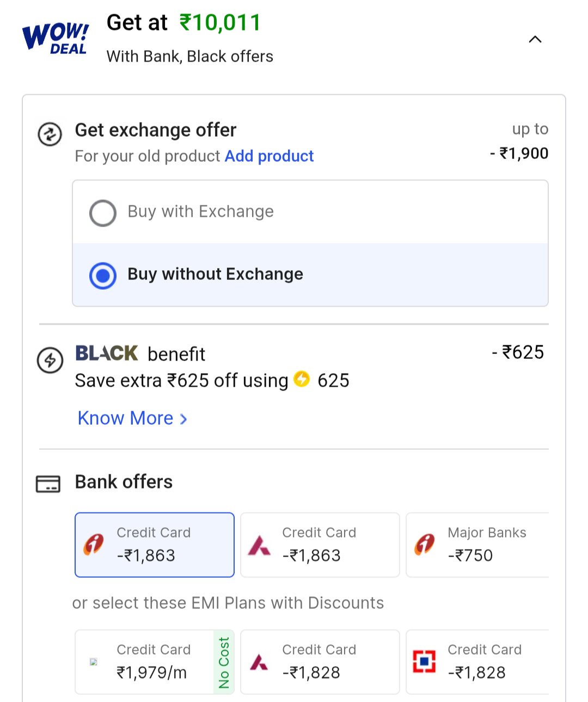Viewport: 588px width, 702px height.
Task: Click the No Cost green label
Action: tap(224, 662)
